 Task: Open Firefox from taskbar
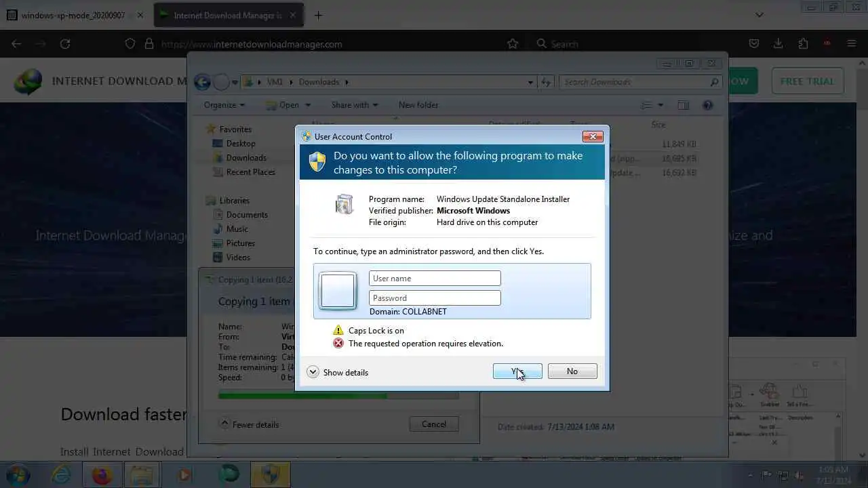pos(102,474)
